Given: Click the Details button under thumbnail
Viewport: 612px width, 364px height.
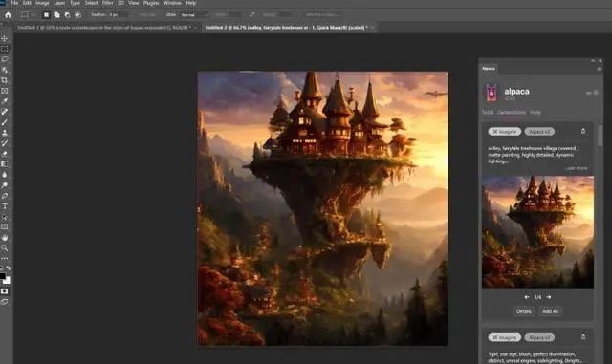Looking at the screenshot, I should tap(523, 311).
